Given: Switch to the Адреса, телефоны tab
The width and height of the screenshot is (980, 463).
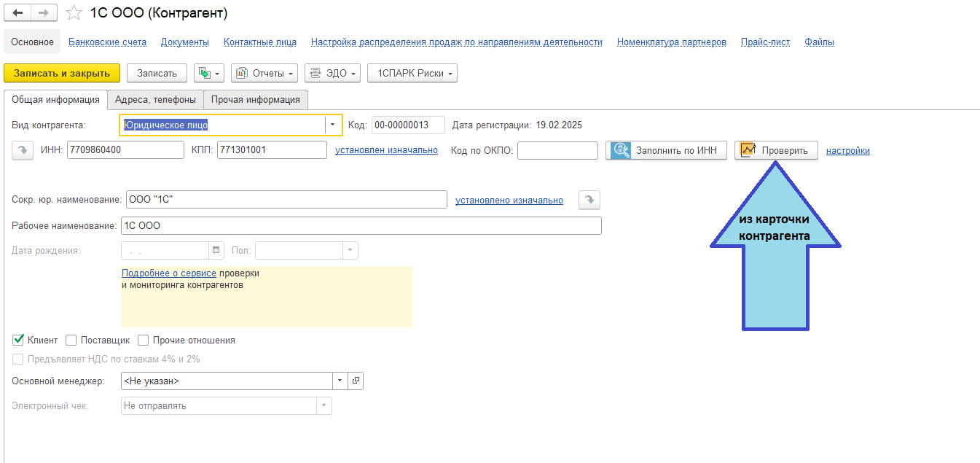Looking at the screenshot, I should click(155, 100).
